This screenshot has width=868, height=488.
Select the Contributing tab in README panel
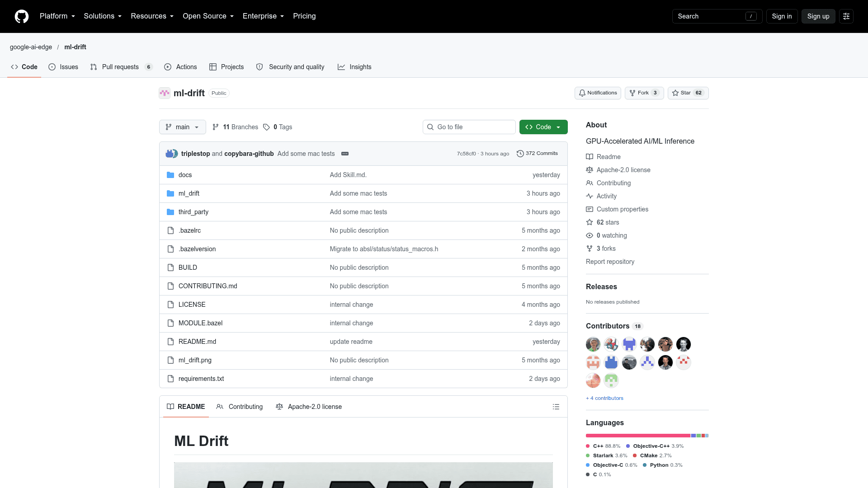[x=240, y=407]
